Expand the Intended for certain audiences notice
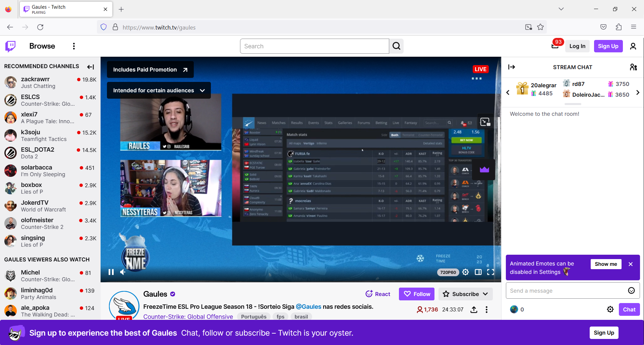644x345 pixels. (x=202, y=90)
